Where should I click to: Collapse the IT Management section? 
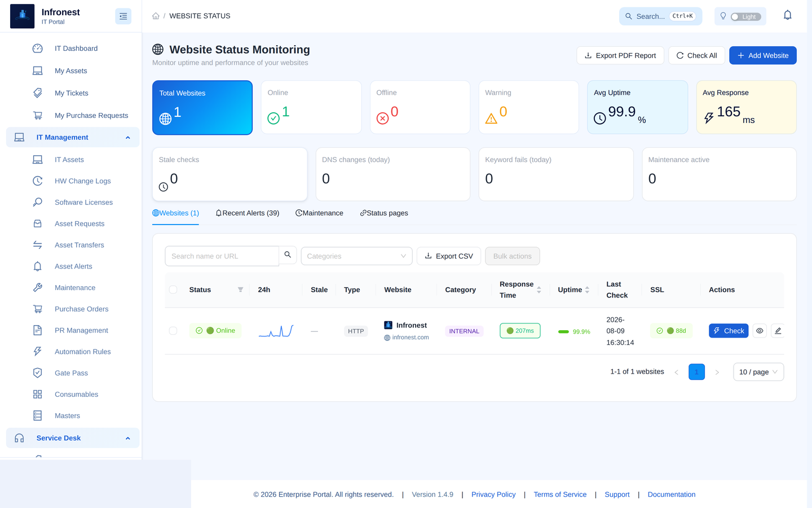click(x=73, y=137)
